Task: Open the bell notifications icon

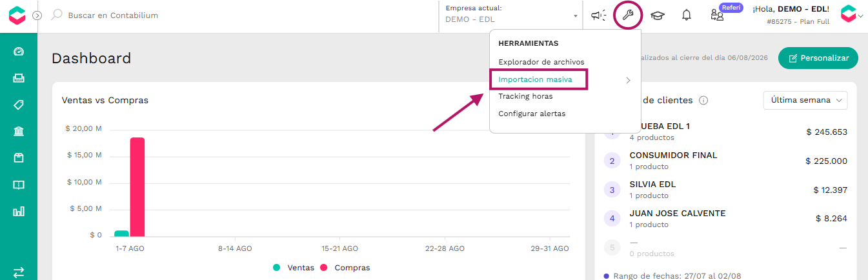Action: (687, 15)
